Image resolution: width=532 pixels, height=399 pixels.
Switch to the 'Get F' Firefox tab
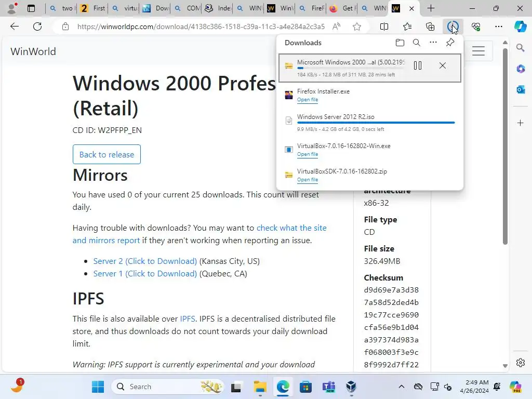point(342,8)
